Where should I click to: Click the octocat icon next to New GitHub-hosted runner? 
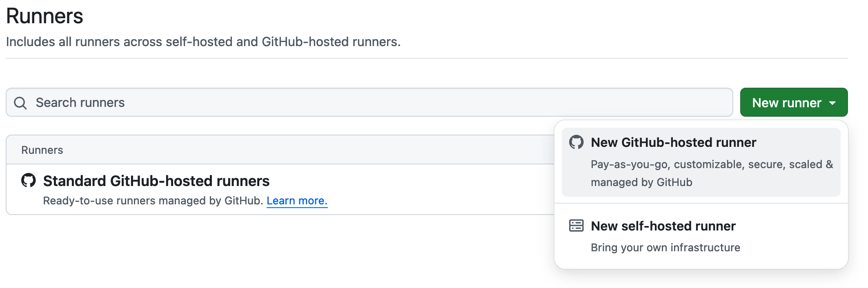point(576,142)
